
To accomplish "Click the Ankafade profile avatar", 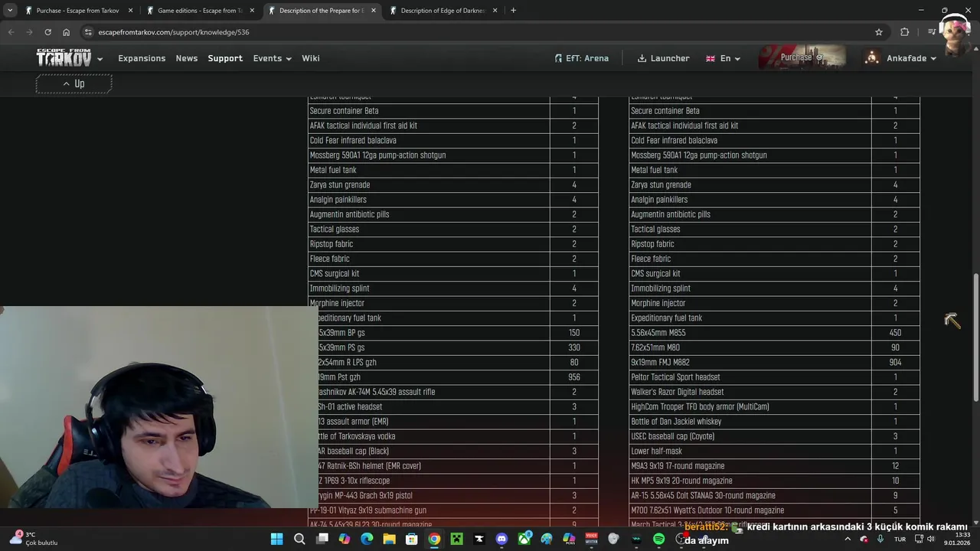I will [x=872, y=58].
